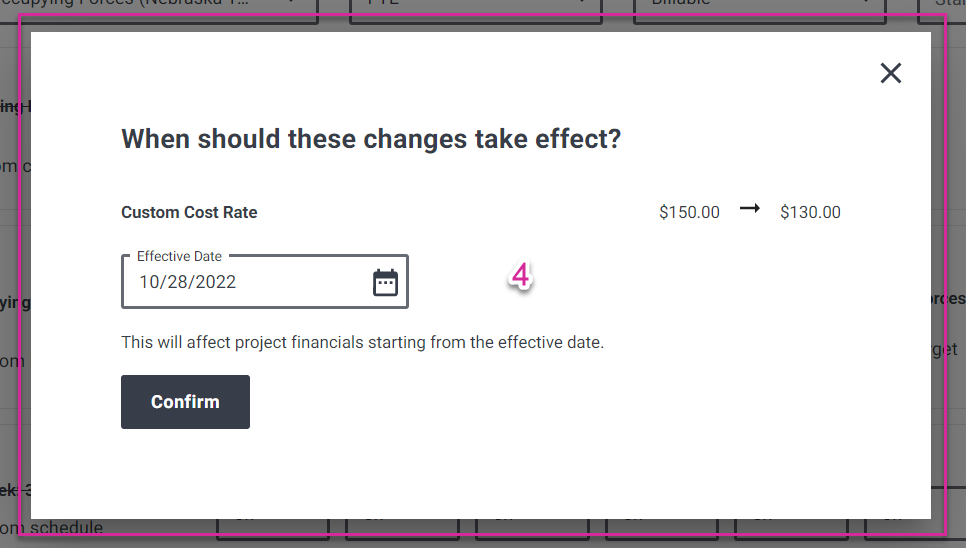Click the Effective Date field label
Image resolution: width=966 pixels, height=548 pixels.
click(x=179, y=256)
